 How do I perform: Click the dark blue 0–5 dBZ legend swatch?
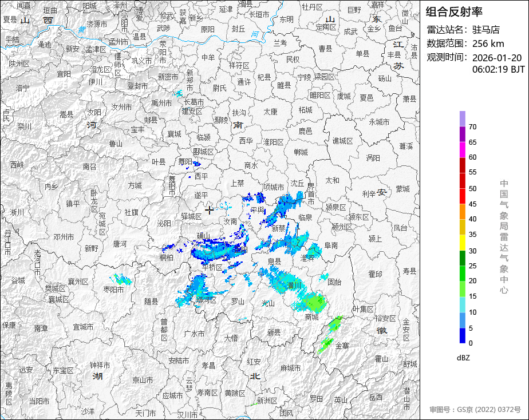point(462,335)
